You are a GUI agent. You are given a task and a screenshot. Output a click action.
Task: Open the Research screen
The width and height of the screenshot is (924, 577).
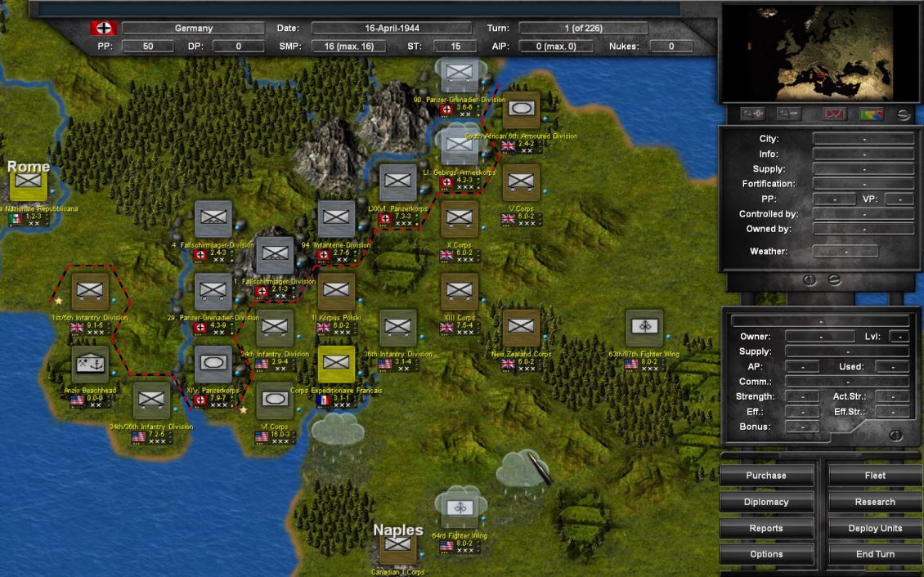[x=875, y=502]
